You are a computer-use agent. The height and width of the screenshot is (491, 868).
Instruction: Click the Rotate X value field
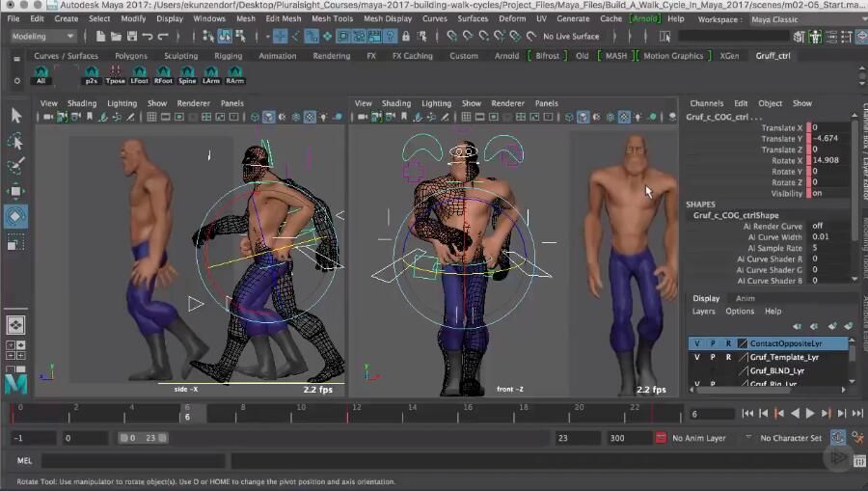point(827,160)
